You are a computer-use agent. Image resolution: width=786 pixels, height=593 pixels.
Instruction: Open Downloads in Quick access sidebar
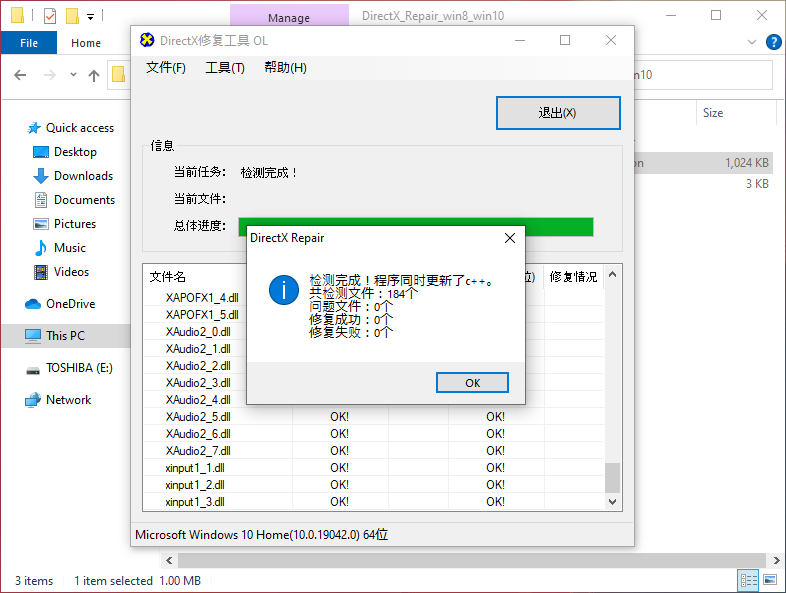pyautogui.click(x=83, y=176)
